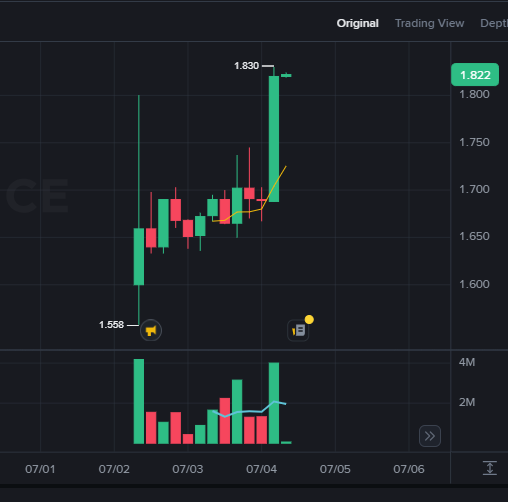
Task: Click the small latest green candle near 1.822
Action: pos(286,75)
